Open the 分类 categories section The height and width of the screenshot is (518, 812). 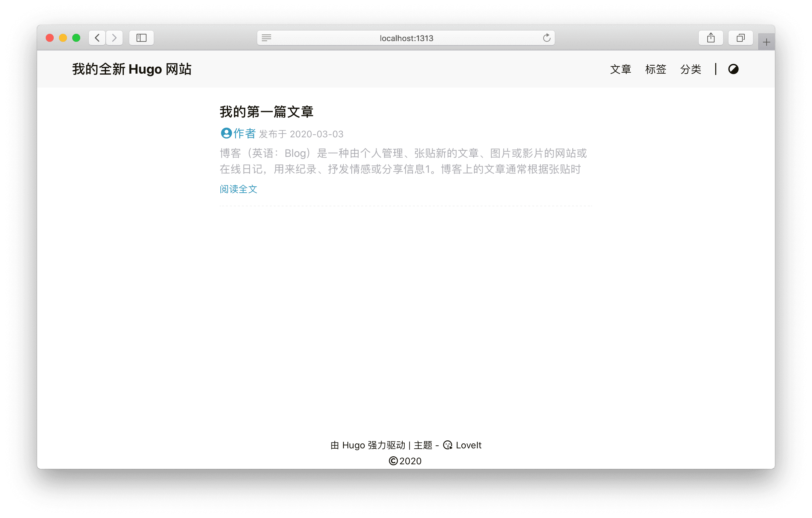[x=691, y=69]
